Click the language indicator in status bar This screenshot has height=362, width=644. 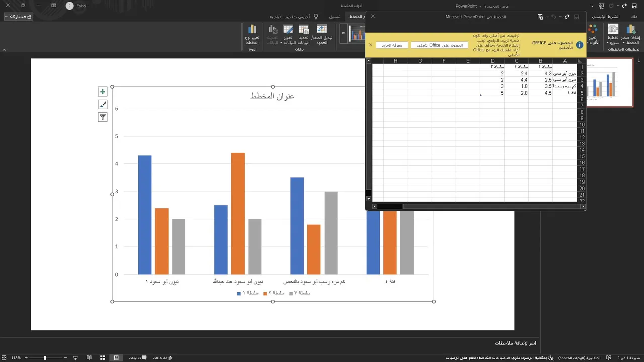pos(580,358)
